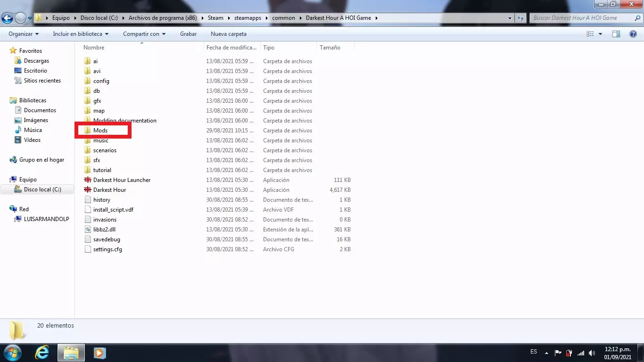
Task: Open the Compartir con dropdown
Action: [144, 34]
